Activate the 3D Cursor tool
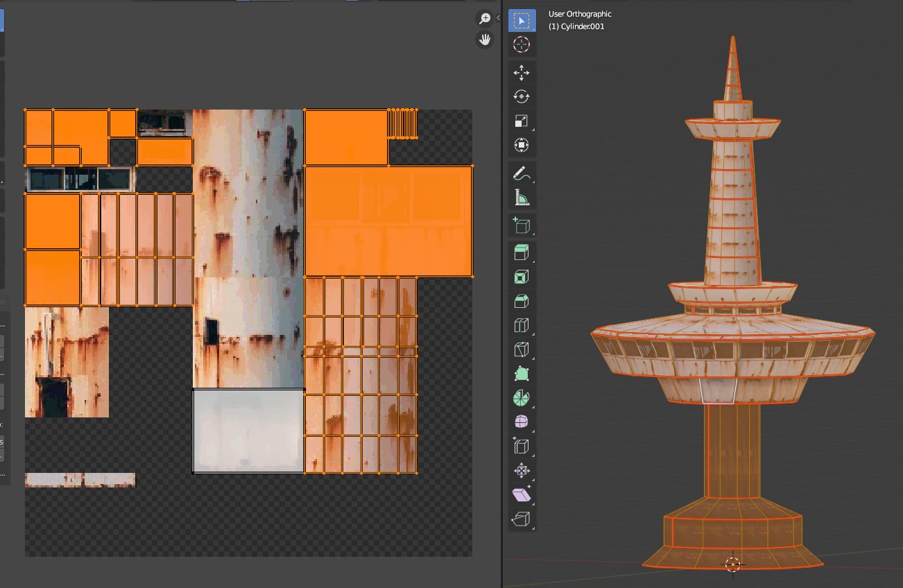This screenshot has height=588, width=903. pos(522,45)
